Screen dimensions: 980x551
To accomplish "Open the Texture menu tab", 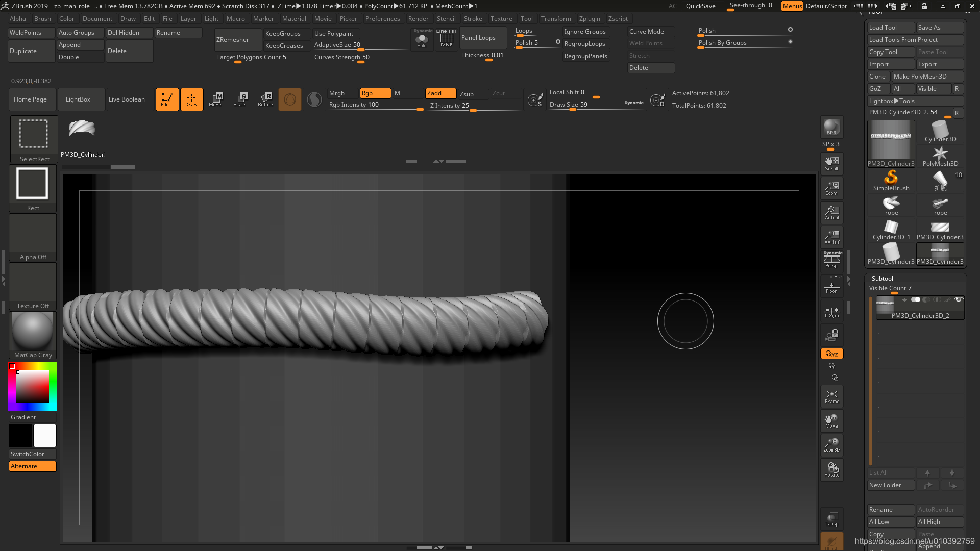I will tap(501, 18).
